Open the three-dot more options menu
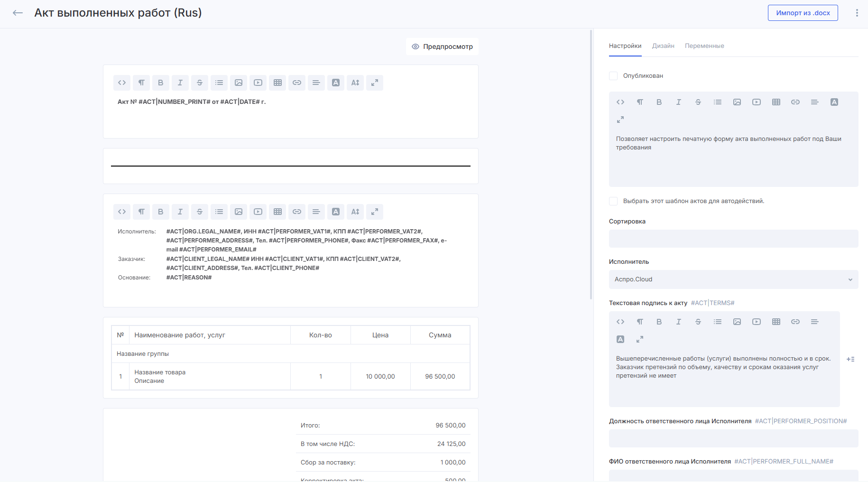 [857, 13]
